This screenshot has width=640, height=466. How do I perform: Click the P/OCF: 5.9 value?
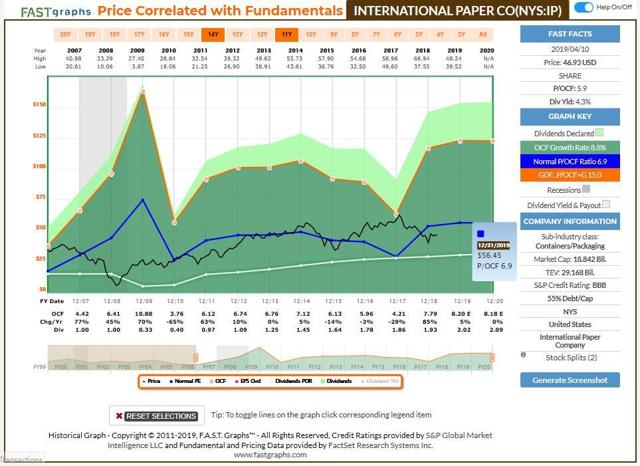point(570,88)
